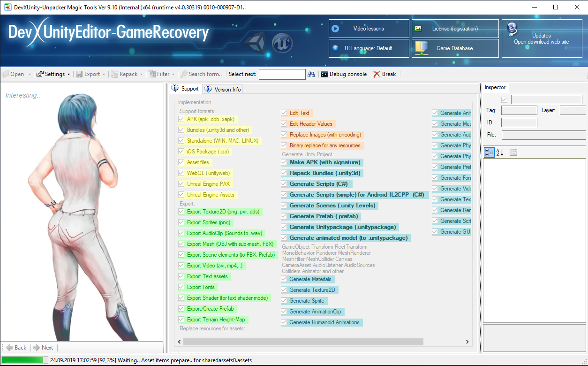Click the License registration icon
The width and height of the screenshot is (588, 366).
click(x=418, y=29)
